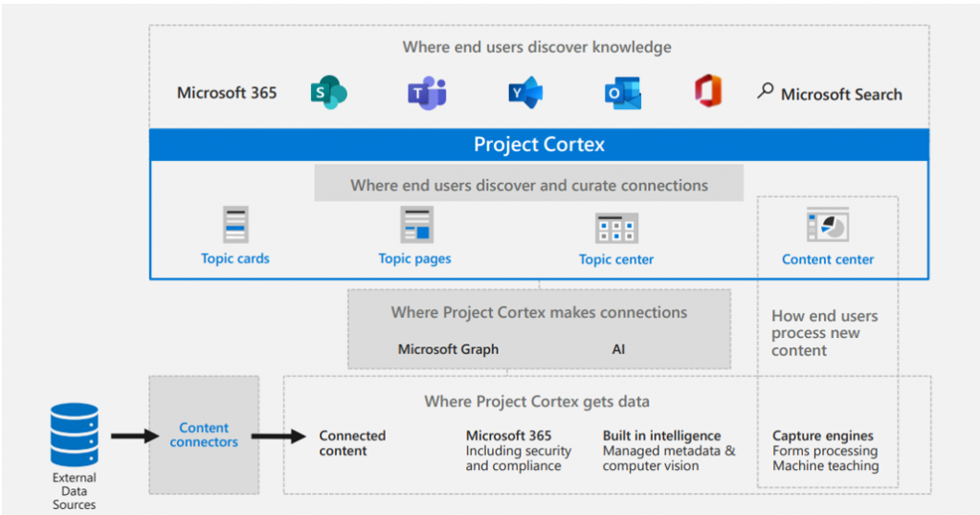Click the Yammer icon
Viewport: 980px width, 515px height.
525,93
